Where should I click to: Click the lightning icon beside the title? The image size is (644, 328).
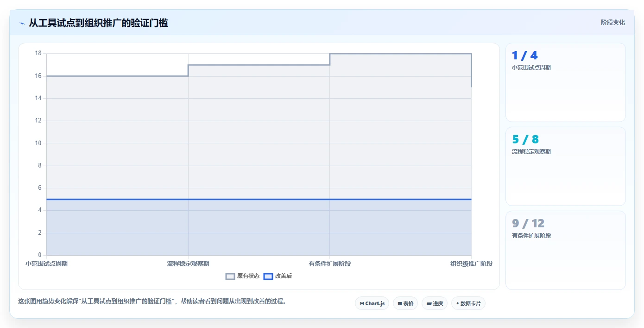[22, 23]
